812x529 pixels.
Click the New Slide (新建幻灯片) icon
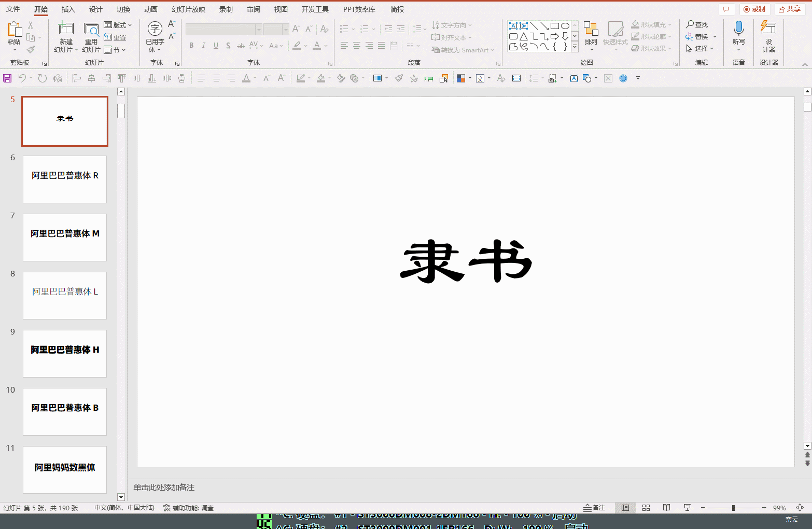[x=66, y=29]
